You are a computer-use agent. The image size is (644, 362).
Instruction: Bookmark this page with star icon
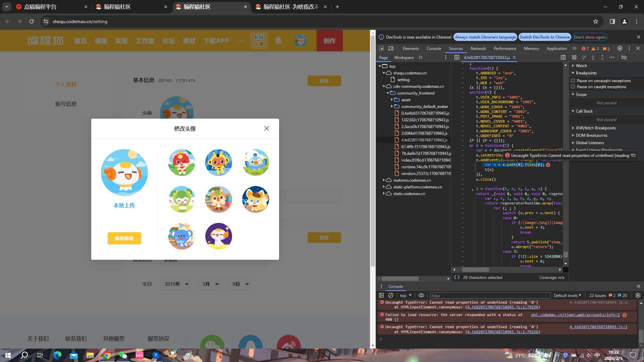pos(596,21)
